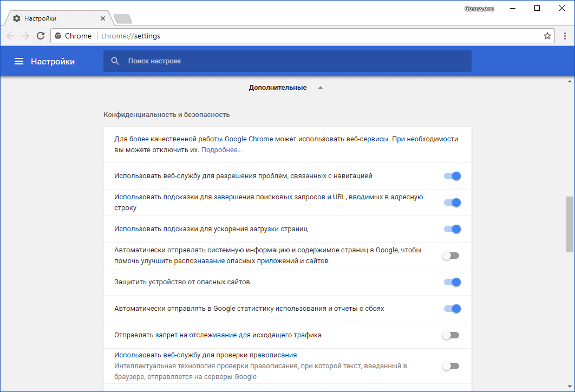Close the Настройки tab
The height and width of the screenshot is (392, 575).
click(103, 18)
